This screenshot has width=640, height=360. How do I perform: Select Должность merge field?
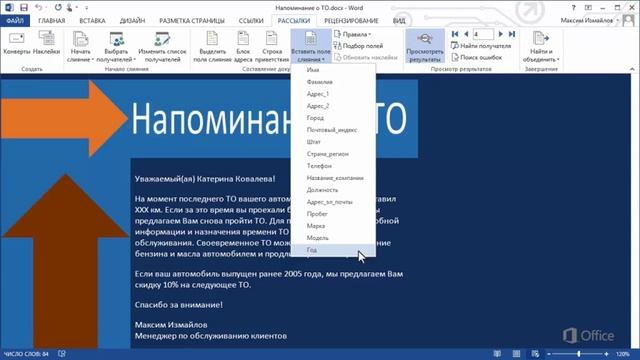333,190
